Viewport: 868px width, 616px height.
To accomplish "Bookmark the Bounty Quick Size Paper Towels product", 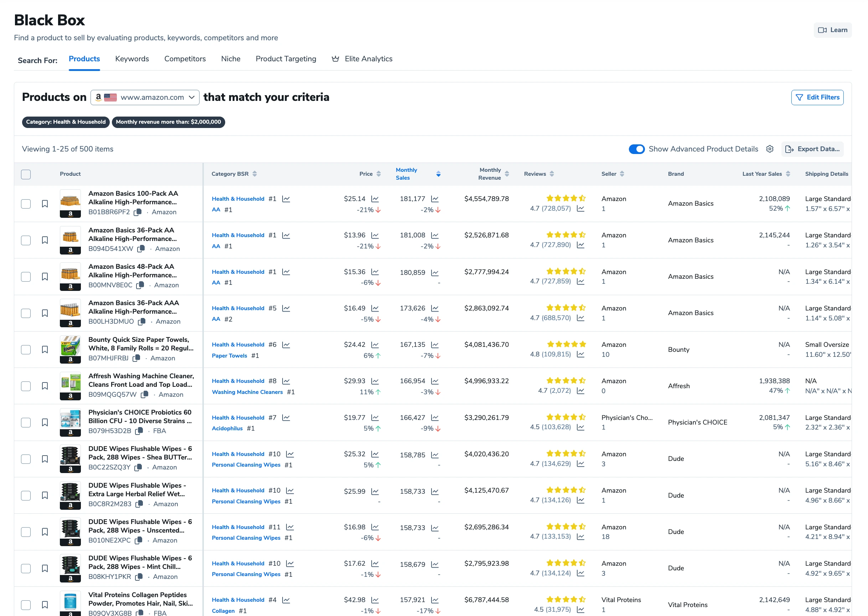I will (45, 350).
